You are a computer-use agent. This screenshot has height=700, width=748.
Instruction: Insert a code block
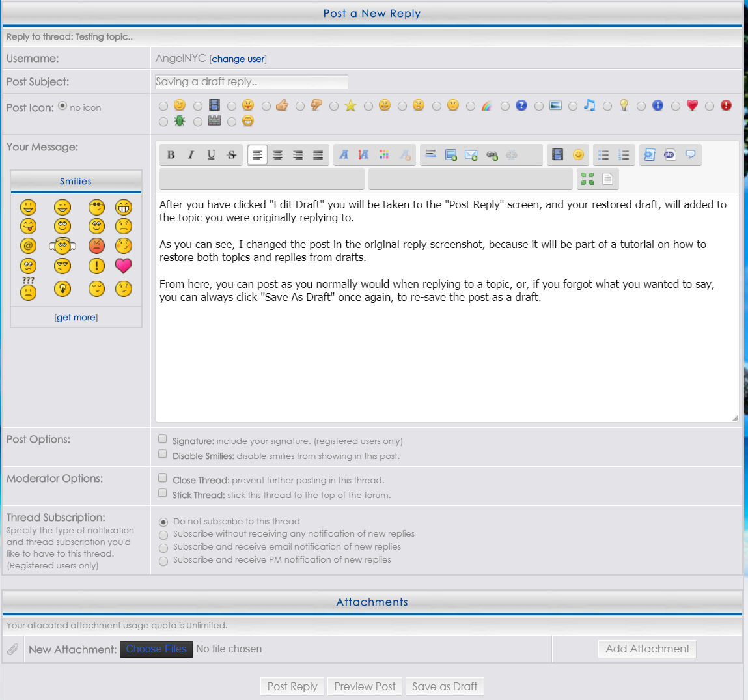(649, 154)
